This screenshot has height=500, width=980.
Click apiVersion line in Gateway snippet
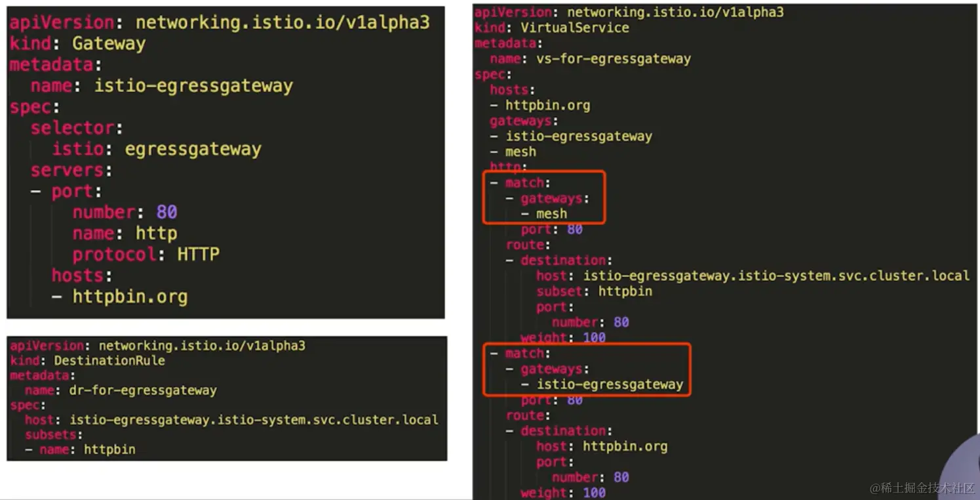pyautogui.click(x=220, y=22)
